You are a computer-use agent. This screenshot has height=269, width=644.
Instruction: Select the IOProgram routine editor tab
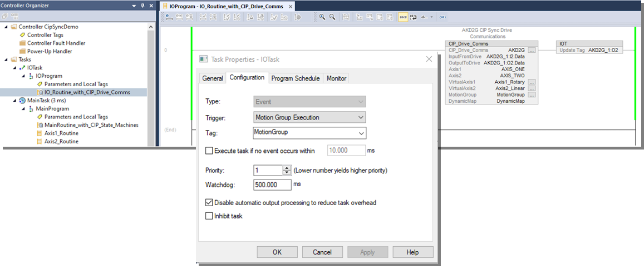tap(226, 7)
